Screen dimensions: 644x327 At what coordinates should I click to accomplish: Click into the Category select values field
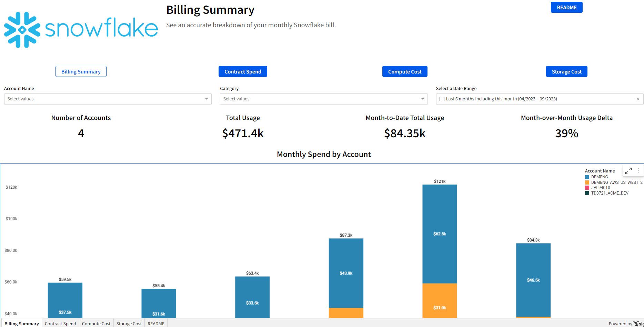tap(324, 99)
